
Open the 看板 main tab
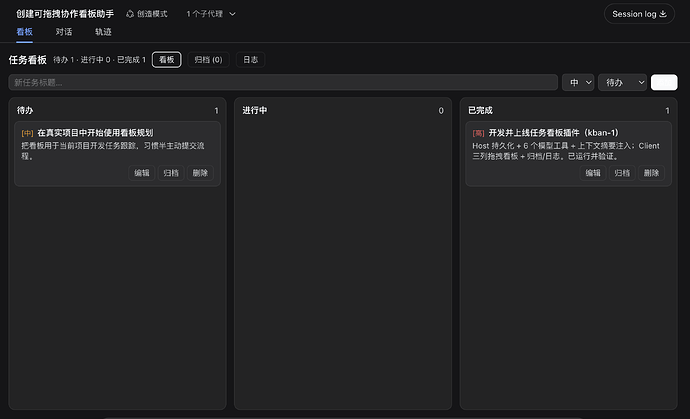tap(24, 32)
